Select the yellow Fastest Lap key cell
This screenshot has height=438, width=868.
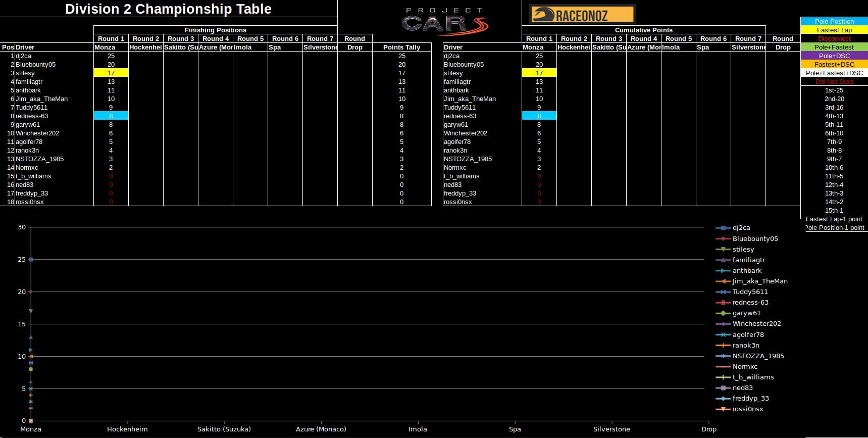click(834, 30)
